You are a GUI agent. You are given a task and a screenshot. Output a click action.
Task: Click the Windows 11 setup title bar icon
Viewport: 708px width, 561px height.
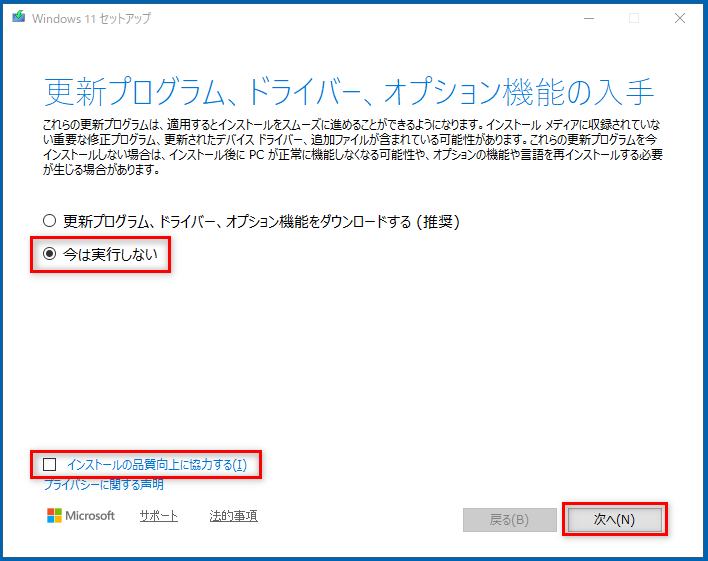click(19, 17)
